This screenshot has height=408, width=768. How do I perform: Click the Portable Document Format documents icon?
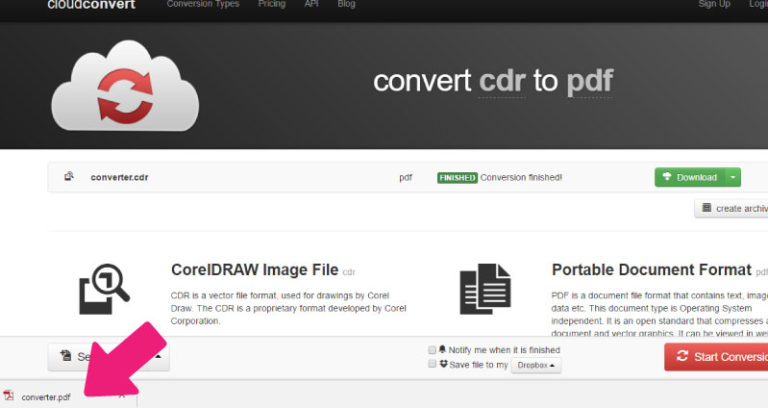[484, 290]
